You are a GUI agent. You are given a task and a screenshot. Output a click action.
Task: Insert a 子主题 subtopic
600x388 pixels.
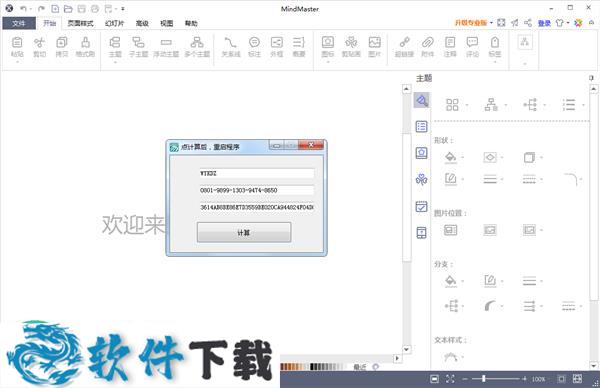point(138,47)
